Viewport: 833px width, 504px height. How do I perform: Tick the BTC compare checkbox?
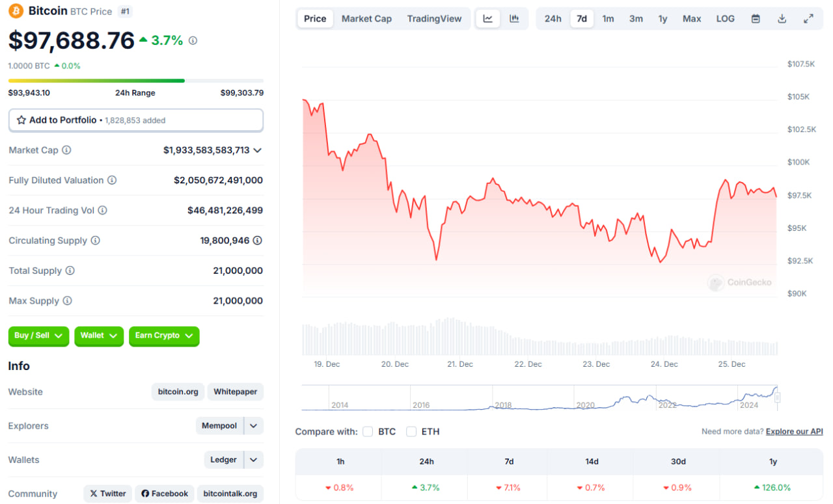pos(368,432)
